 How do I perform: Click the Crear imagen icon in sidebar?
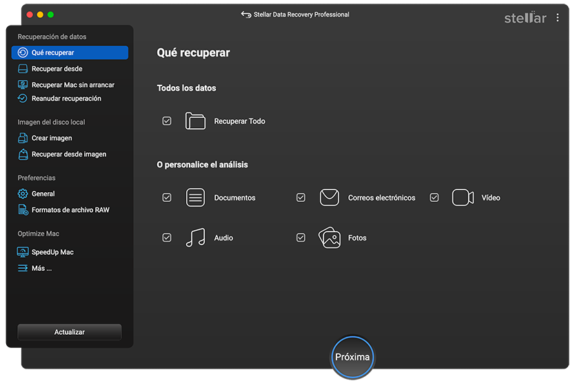23,138
